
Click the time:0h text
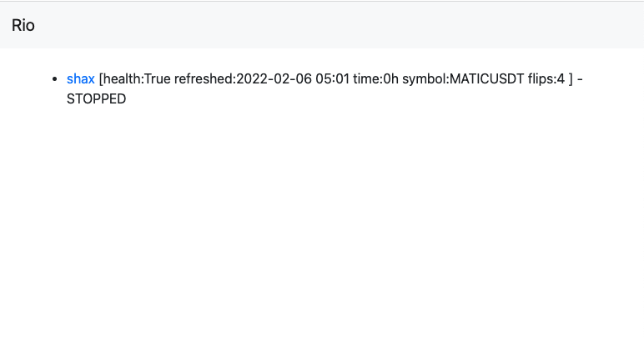375,78
